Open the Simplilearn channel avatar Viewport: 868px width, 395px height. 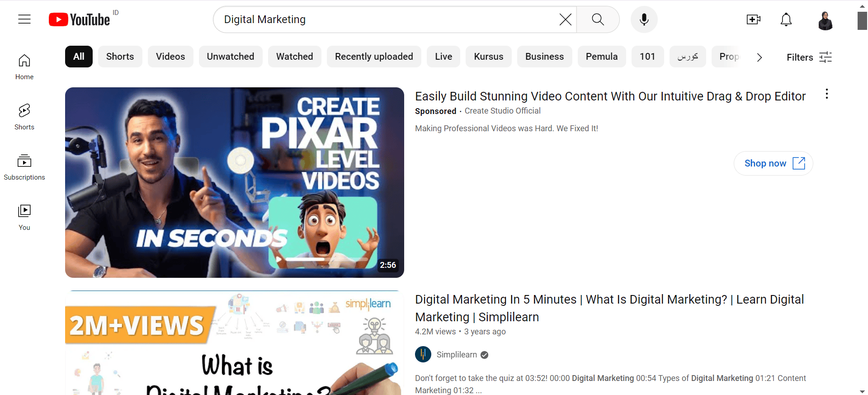coord(423,354)
